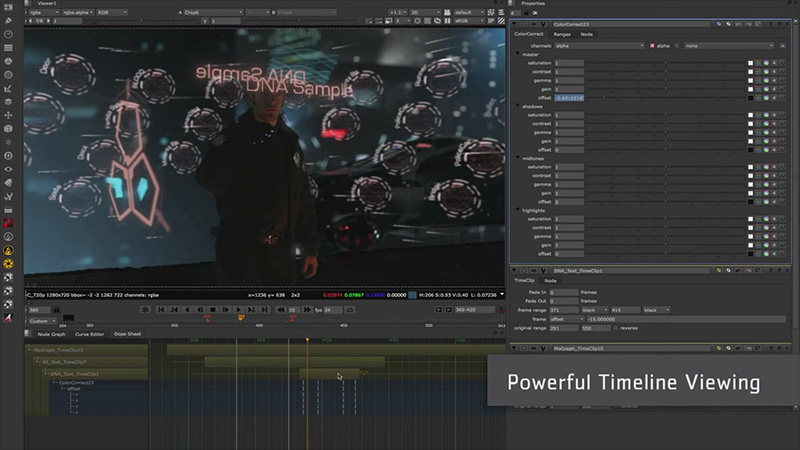Open the viewer rgba layer dropdown
Screen dimensions: 800x450
(x=43, y=12)
